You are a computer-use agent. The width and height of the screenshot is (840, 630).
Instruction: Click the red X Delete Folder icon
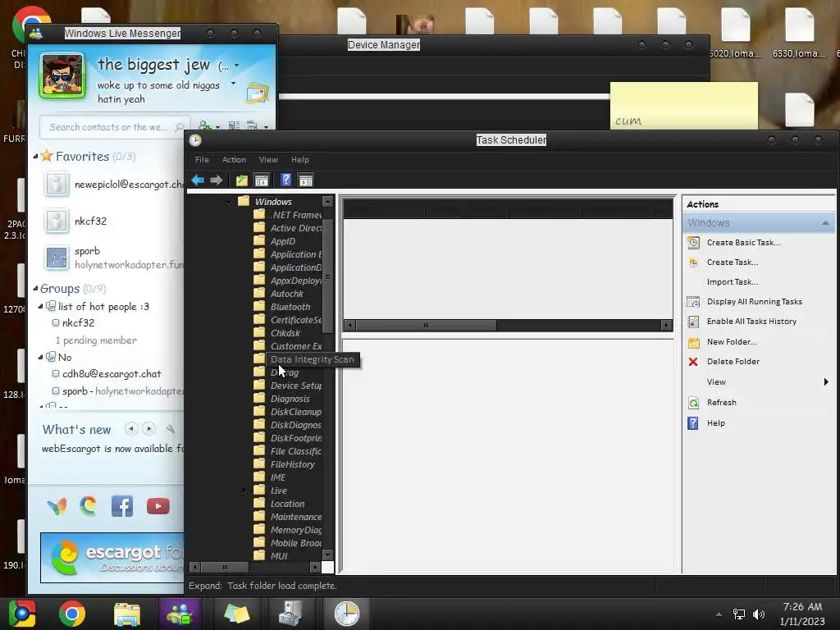pos(693,362)
